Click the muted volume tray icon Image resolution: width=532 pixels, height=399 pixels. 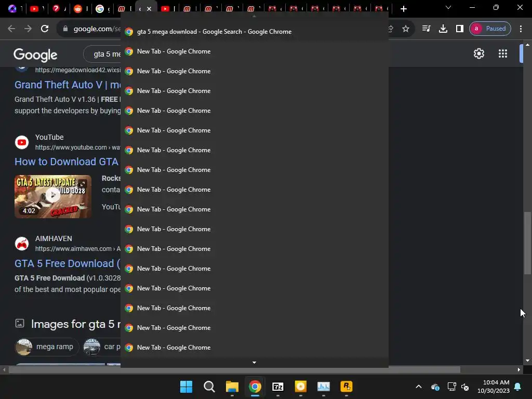465,387
